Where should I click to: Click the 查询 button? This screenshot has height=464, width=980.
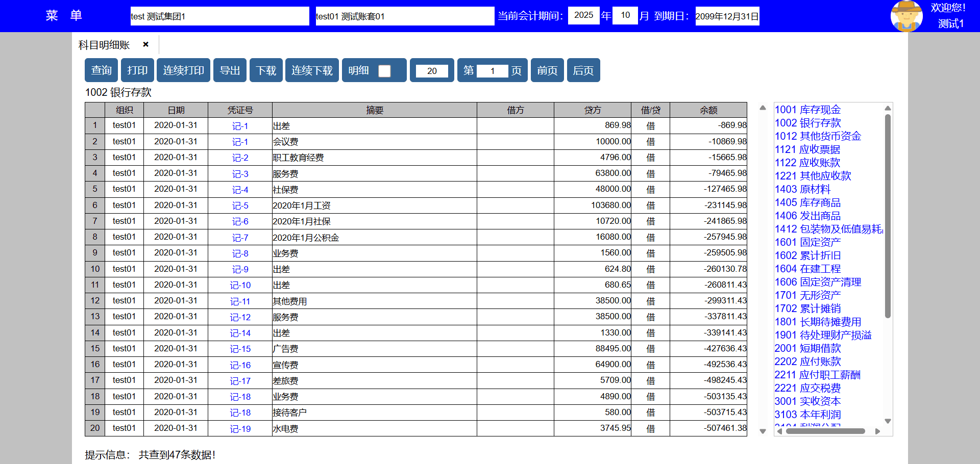[101, 70]
